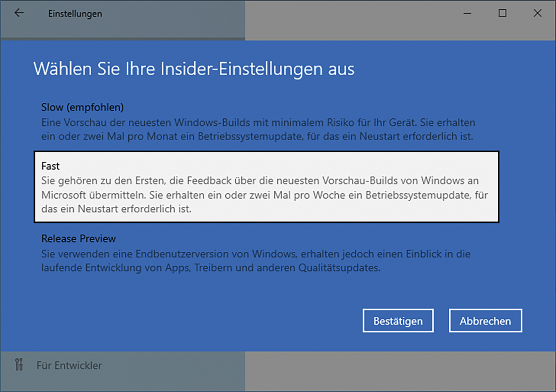
Task: Click the heading "Wählen Sie Ihre Insider-Einstellungen aus"
Action: tap(194, 69)
